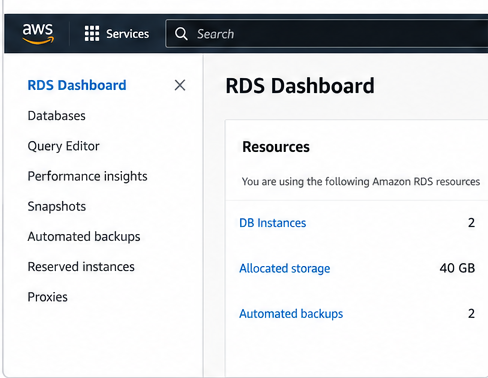Click Automated backups link under Resources
This screenshot has height=378, width=488.
click(x=291, y=314)
